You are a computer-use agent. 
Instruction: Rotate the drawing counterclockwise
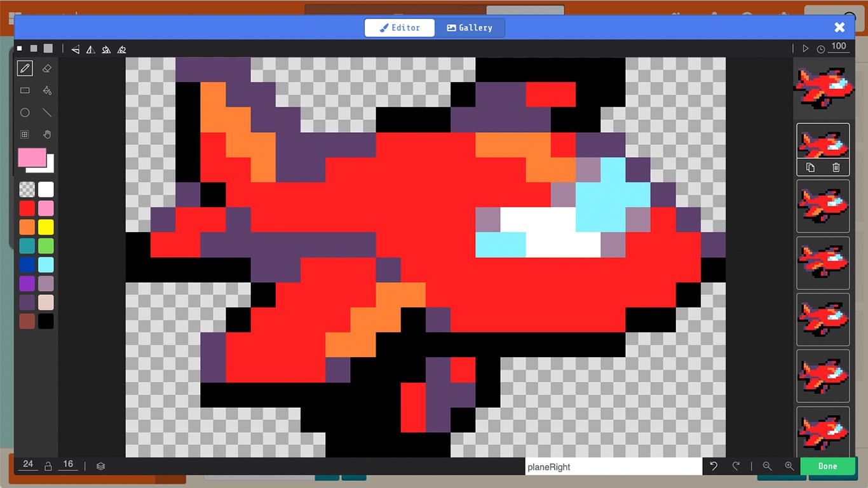(105, 49)
